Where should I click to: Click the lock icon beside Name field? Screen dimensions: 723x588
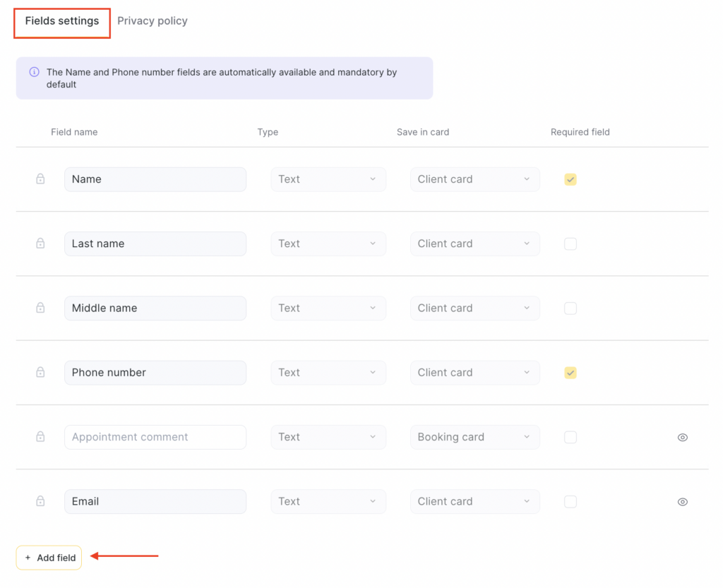pyautogui.click(x=40, y=179)
